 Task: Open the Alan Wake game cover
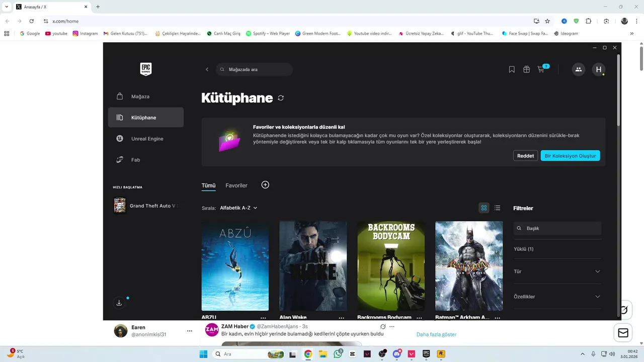(x=313, y=266)
